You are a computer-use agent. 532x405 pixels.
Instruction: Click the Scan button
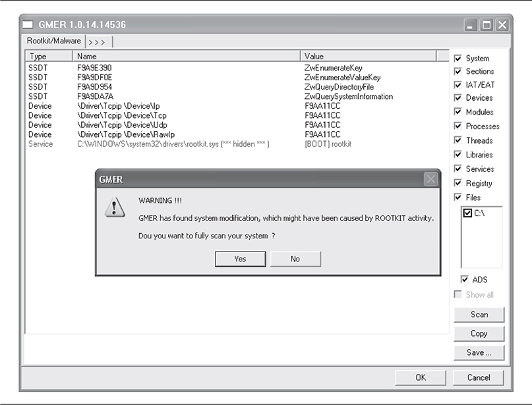[479, 315]
